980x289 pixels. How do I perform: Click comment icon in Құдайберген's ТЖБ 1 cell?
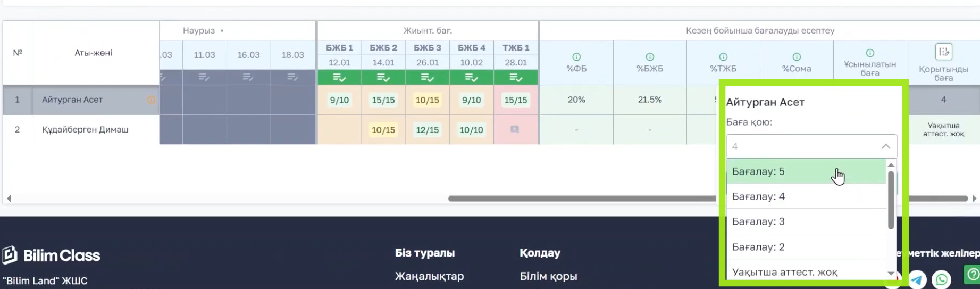tap(515, 129)
